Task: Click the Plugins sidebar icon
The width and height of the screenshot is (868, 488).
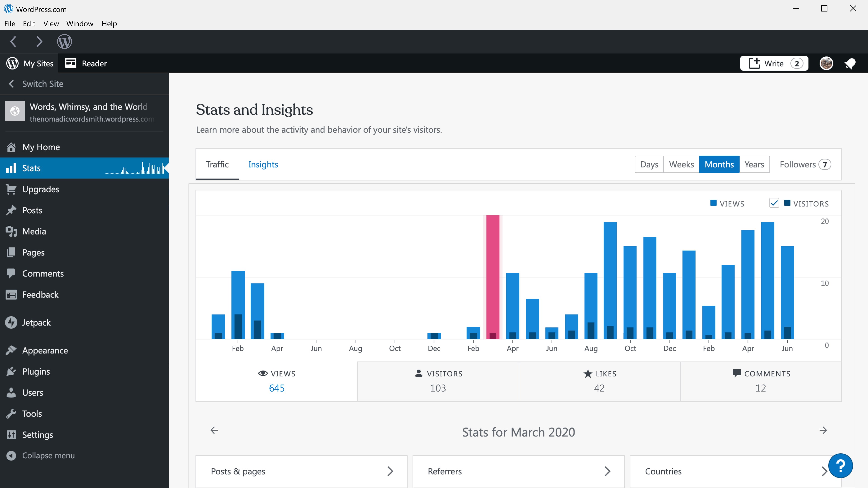Action: [x=11, y=371]
